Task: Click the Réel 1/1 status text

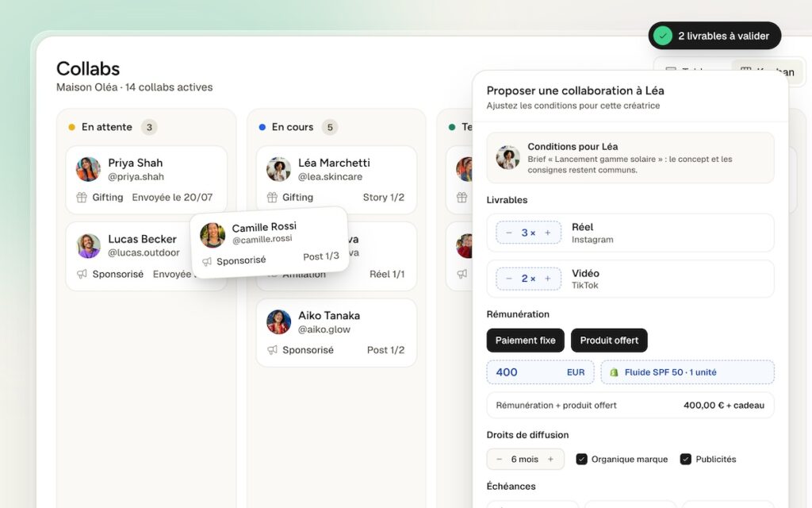Action: 387,274
